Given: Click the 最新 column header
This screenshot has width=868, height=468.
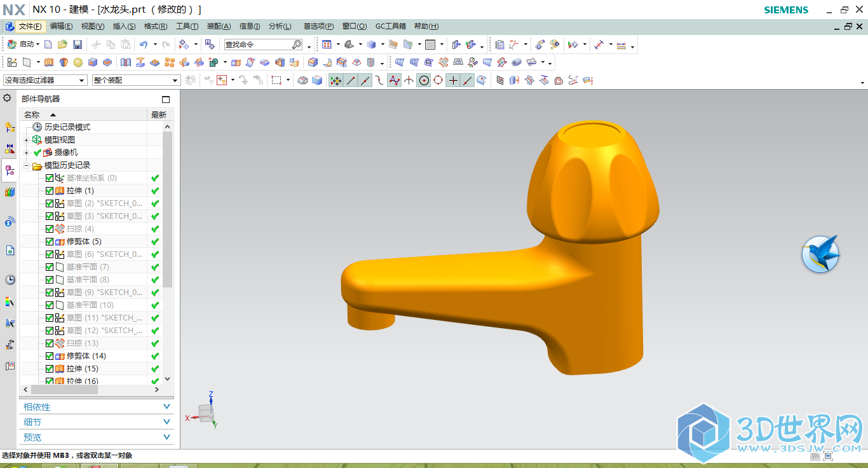Looking at the screenshot, I should point(159,115).
